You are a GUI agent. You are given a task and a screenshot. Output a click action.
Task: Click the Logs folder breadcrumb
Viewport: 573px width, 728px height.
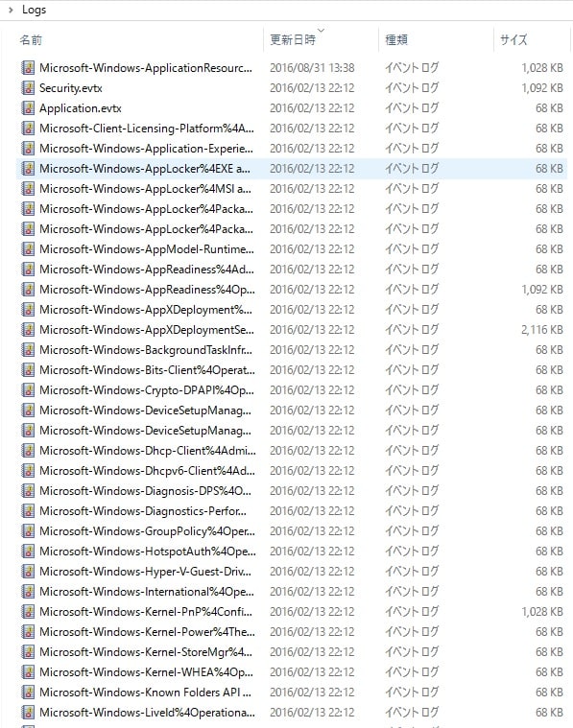(34, 10)
